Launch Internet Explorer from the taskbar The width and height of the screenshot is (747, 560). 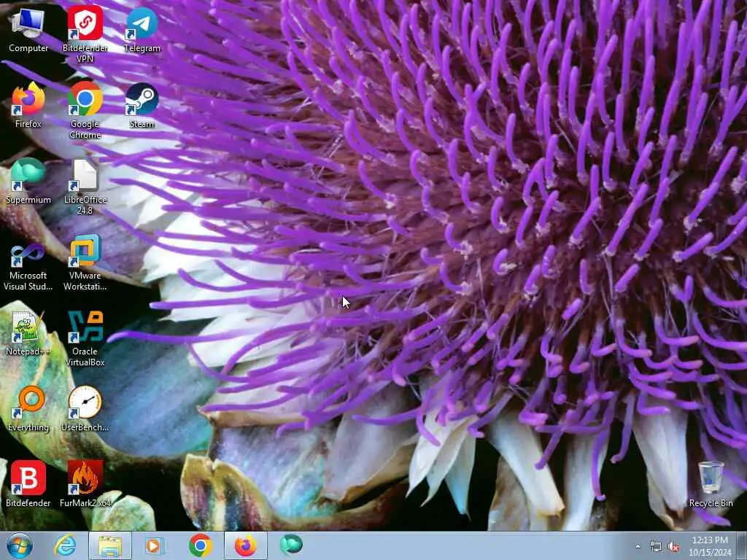[x=65, y=545]
